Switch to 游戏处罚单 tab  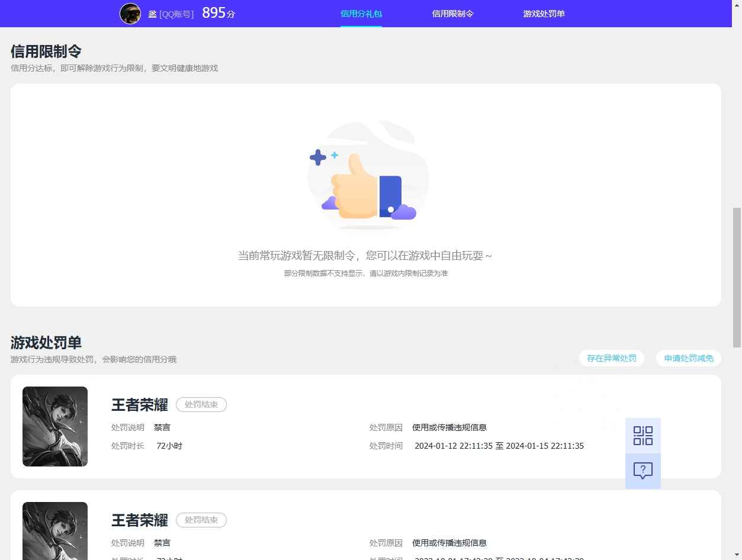click(x=544, y=14)
